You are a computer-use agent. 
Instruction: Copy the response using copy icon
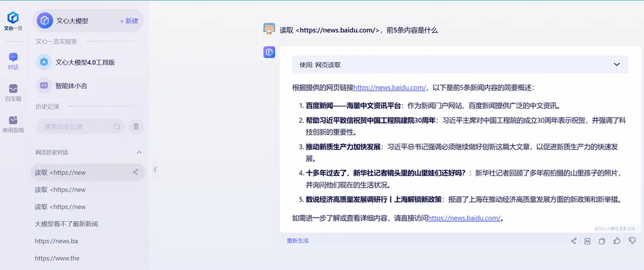602,241
